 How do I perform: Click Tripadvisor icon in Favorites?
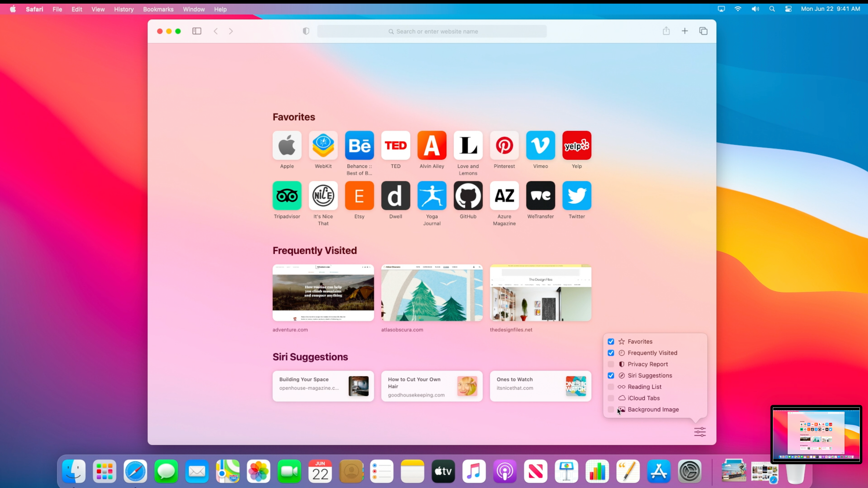click(287, 196)
